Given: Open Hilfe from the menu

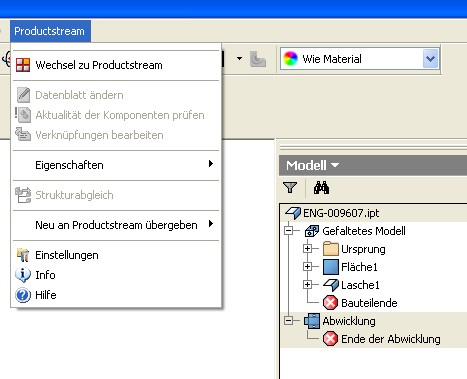Looking at the screenshot, I should point(116,295).
